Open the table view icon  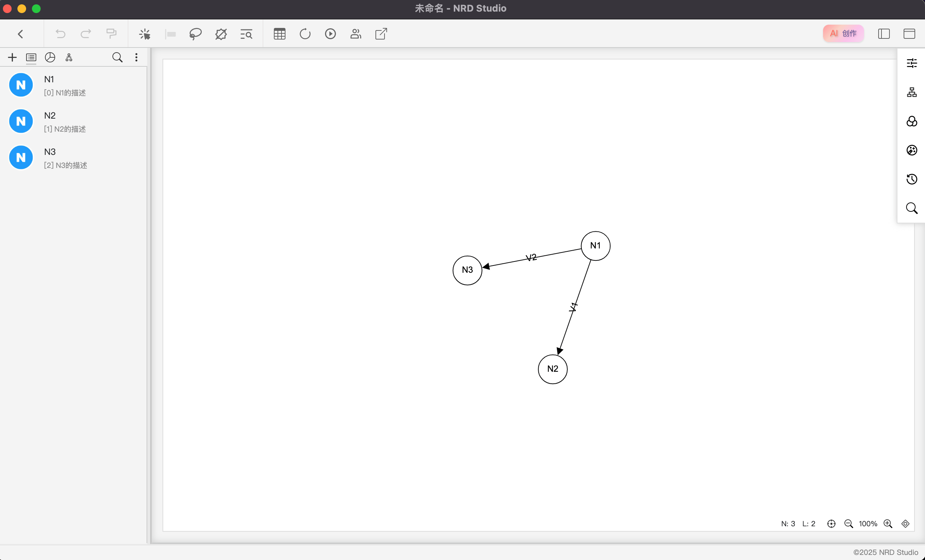click(279, 34)
